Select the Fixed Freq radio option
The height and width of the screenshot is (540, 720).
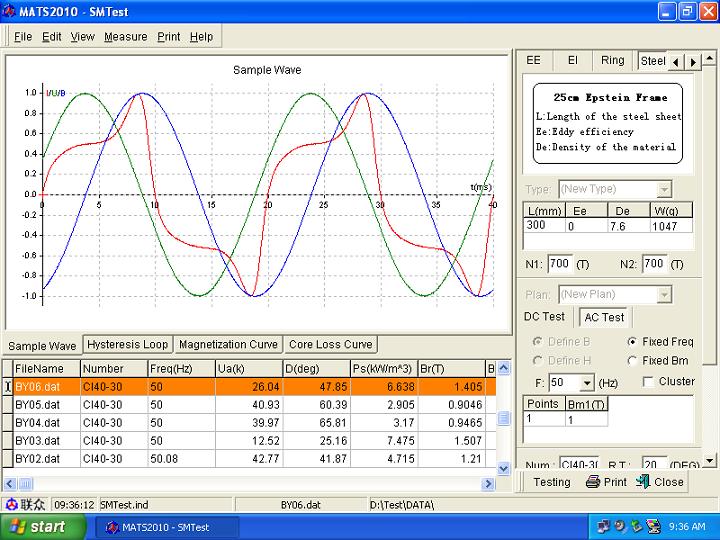click(x=632, y=342)
